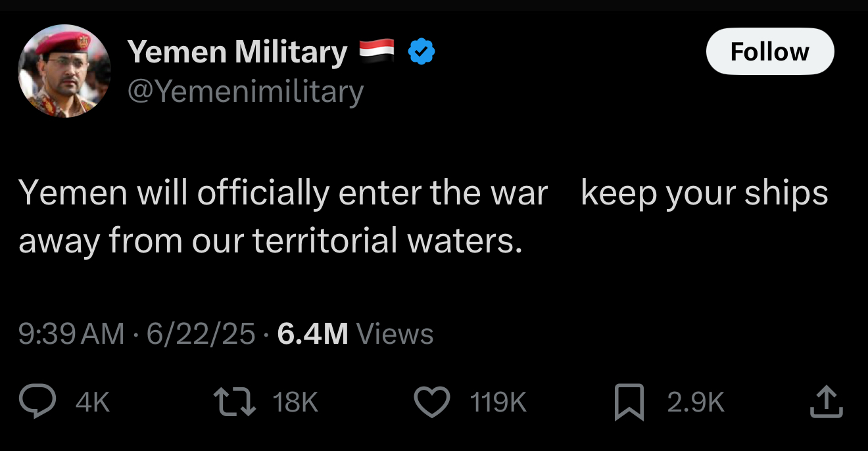Viewport: 868px width, 451px height.
Task: Click the blue verified checkmark badge
Action: pos(421,52)
